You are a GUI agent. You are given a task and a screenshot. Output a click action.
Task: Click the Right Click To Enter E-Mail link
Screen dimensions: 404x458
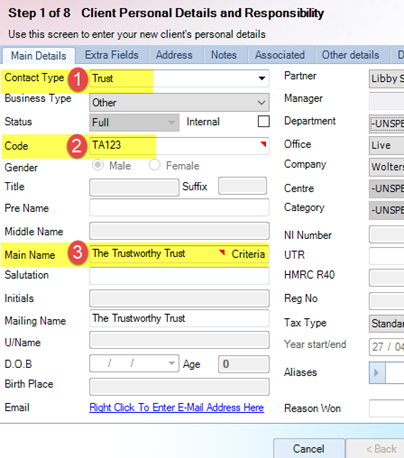[x=177, y=407]
